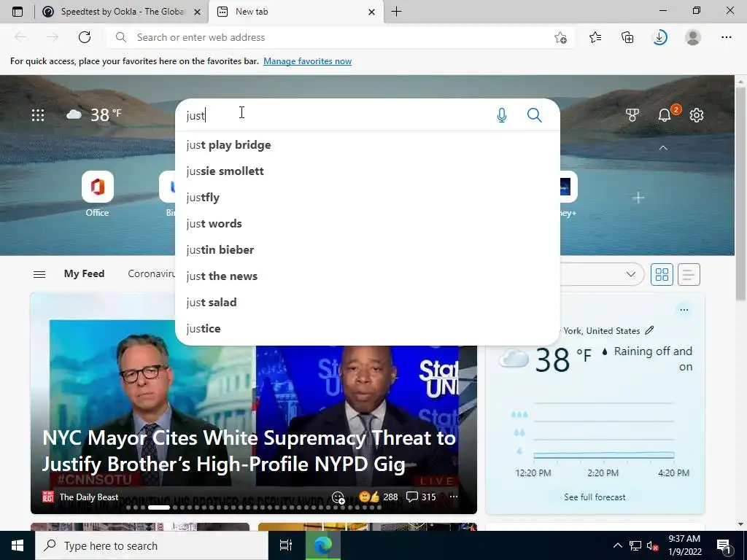Switch feed to grid layout view
Viewport: 747px width, 560px height.
pyautogui.click(x=662, y=274)
